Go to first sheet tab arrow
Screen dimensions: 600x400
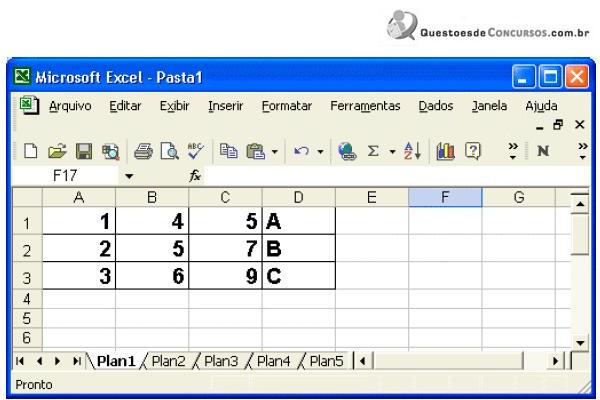point(20,361)
